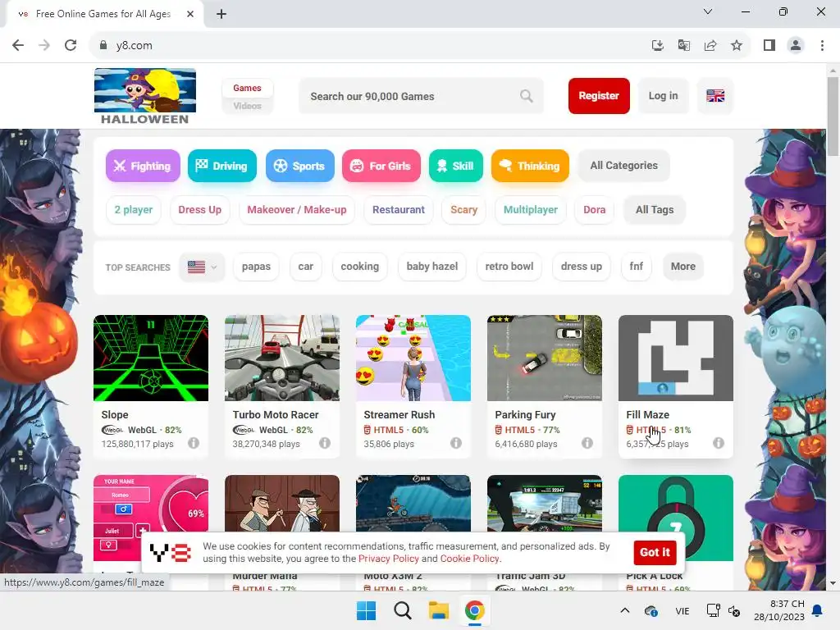
Task: Show info for Turbo Moto Racer
Action: click(325, 443)
